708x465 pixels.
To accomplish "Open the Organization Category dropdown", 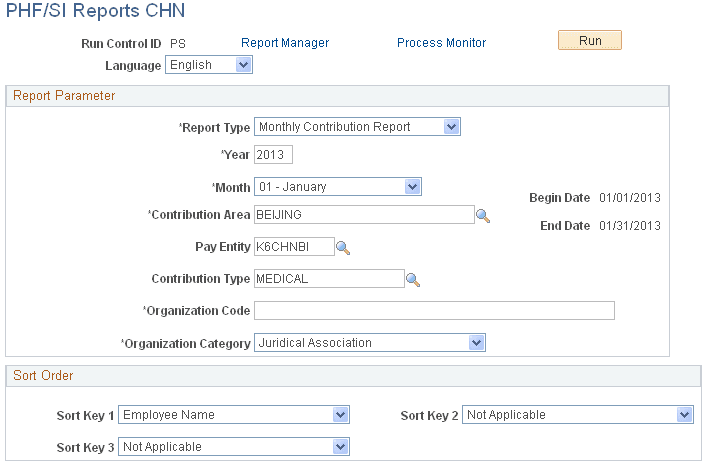I will click(370, 343).
